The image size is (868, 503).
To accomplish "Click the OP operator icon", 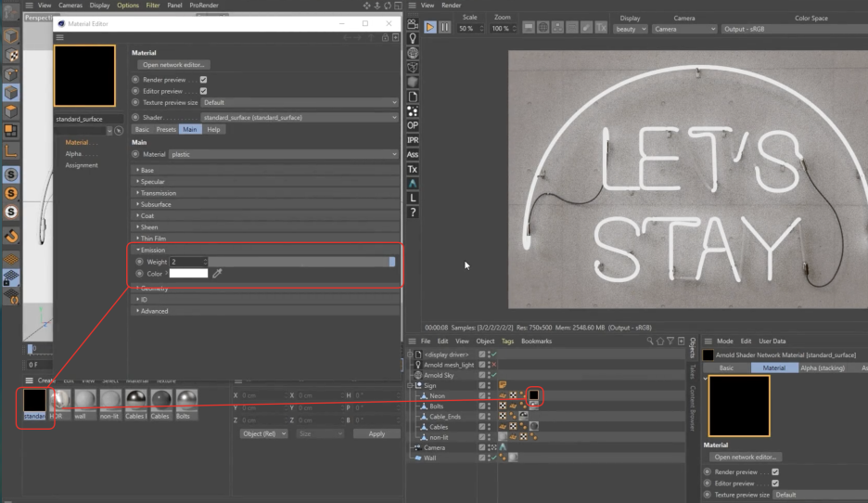I will (x=413, y=125).
